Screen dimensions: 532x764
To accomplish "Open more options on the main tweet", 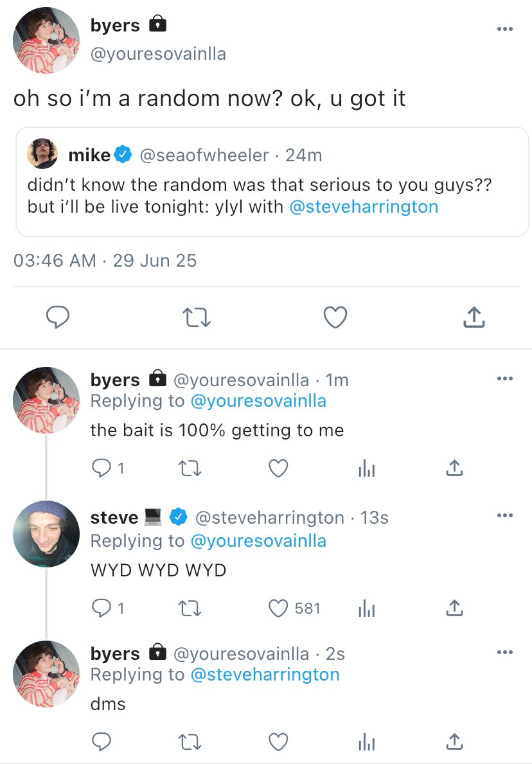I will pyautogui.click(x=505, y=28).
